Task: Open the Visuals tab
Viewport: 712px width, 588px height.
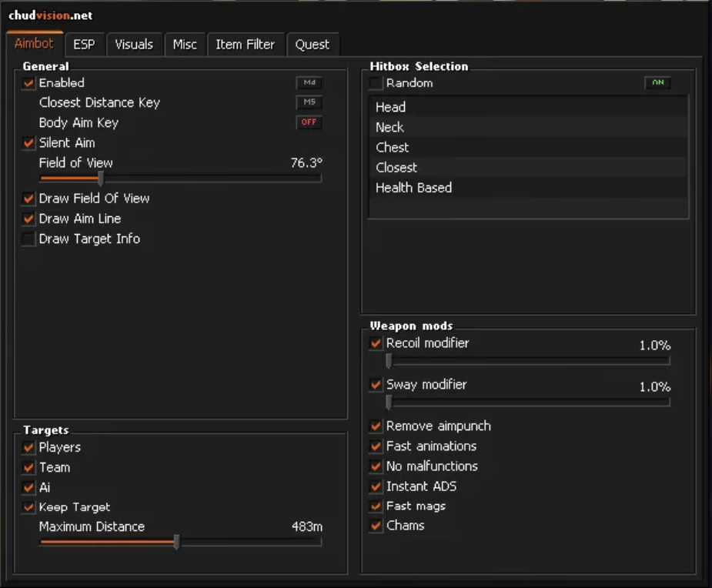Action: [134, 45]
